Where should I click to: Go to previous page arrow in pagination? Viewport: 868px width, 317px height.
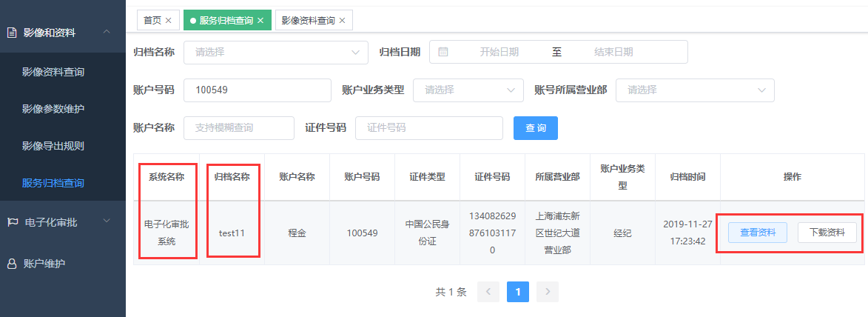[x=488, y=292]
